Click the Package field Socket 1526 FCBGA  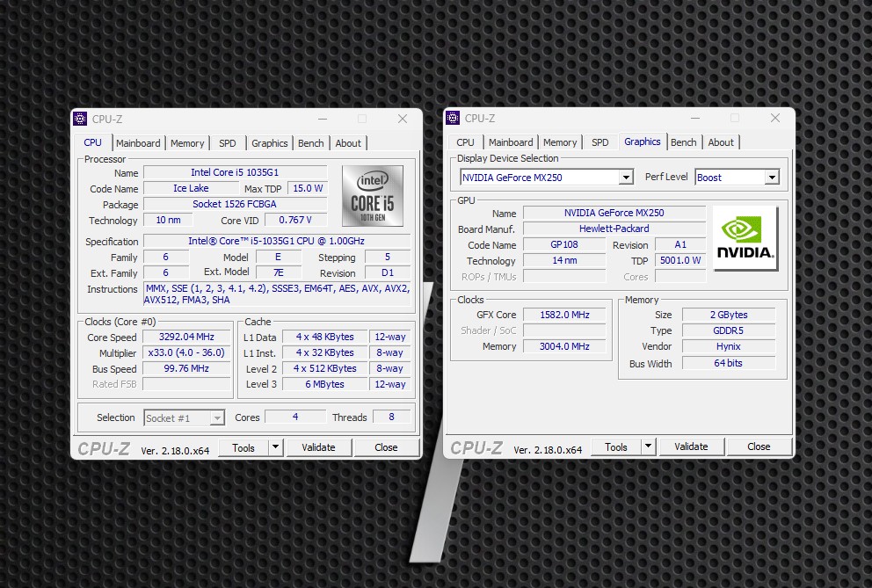(236, 204)
